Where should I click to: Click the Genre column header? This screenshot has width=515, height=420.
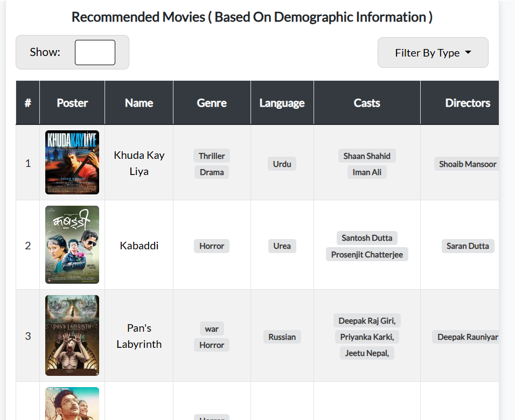point(212,103)
